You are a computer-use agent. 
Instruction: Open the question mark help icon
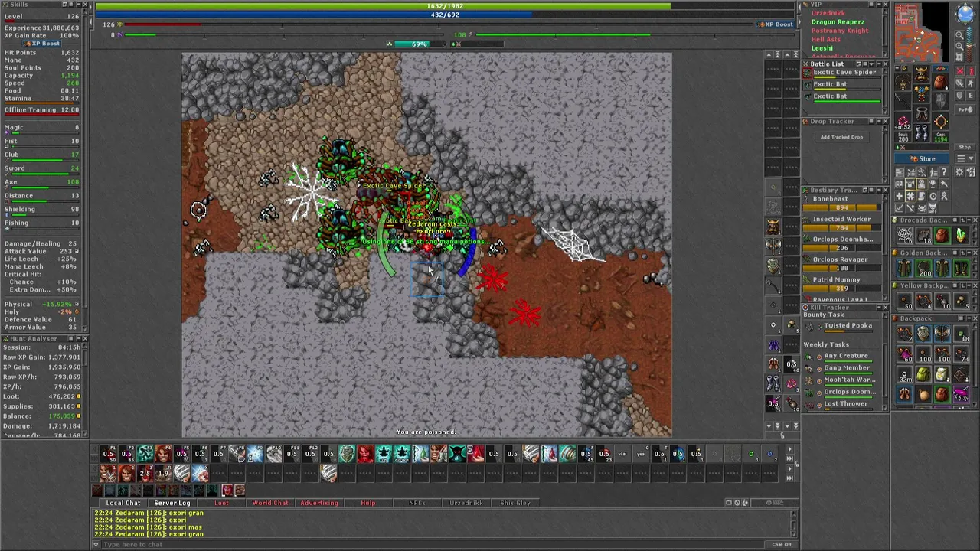944,172
